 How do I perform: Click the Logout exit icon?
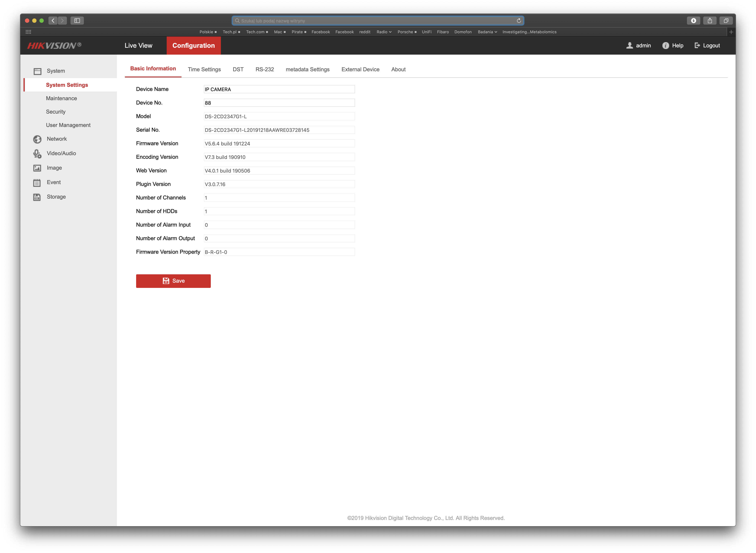click(x=697, y=46)
